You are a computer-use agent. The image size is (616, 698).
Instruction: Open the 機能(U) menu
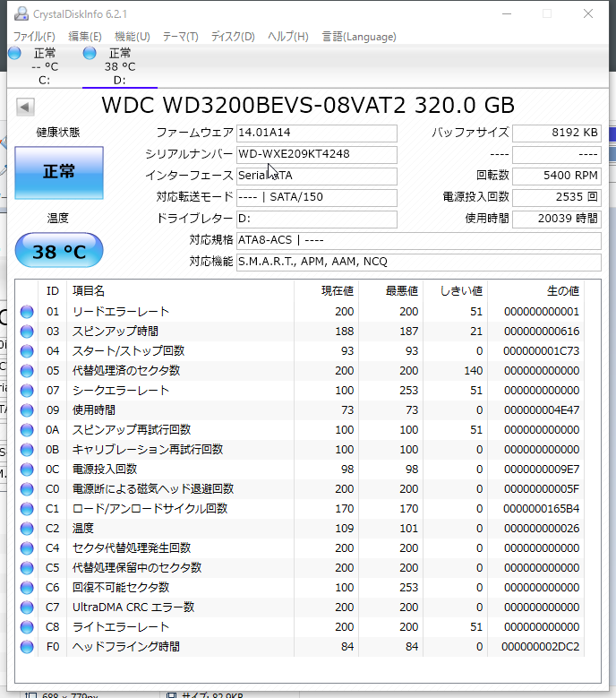[133, 37]
